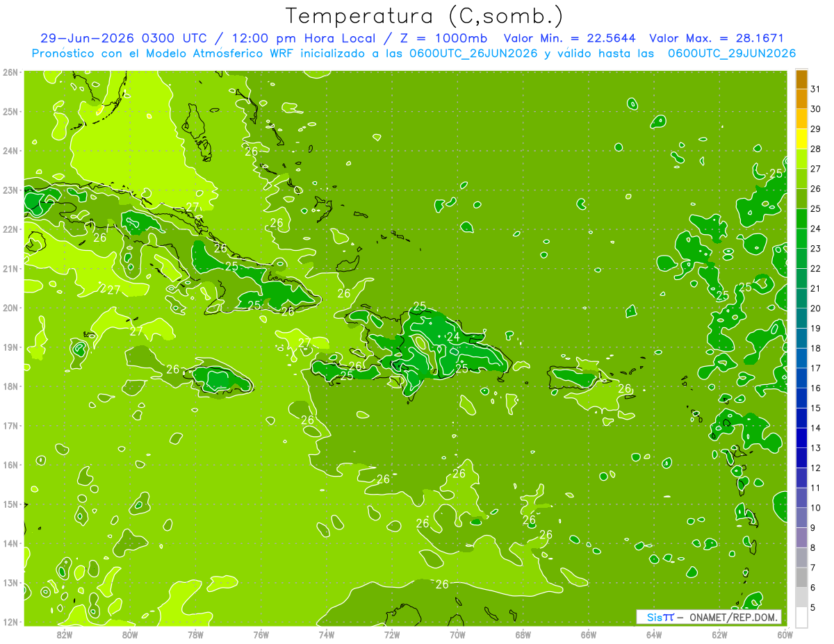The width and height of the screenshot is (834, 644).
Task: Click the color bar label '20'
Action: tap(815, 308)
